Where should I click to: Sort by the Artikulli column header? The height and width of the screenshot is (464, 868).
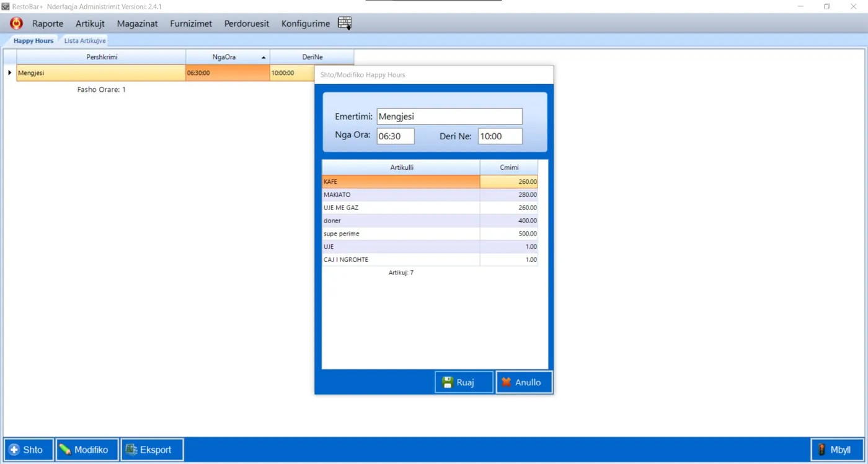click(x=401, y=167)
